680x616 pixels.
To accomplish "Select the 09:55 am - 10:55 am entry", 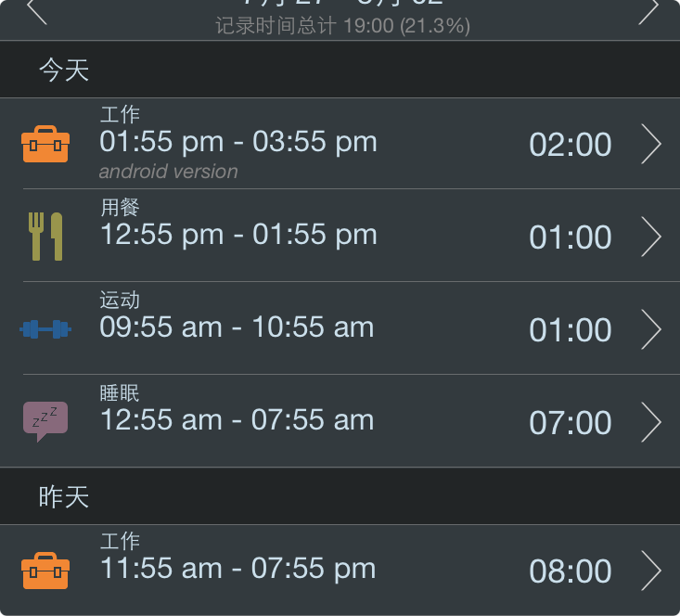I will (x=340, y=328).
